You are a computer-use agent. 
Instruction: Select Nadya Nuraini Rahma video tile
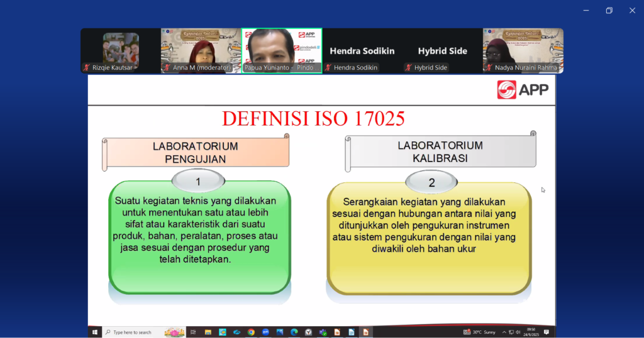pyautogui.click(x=523, y=50)
